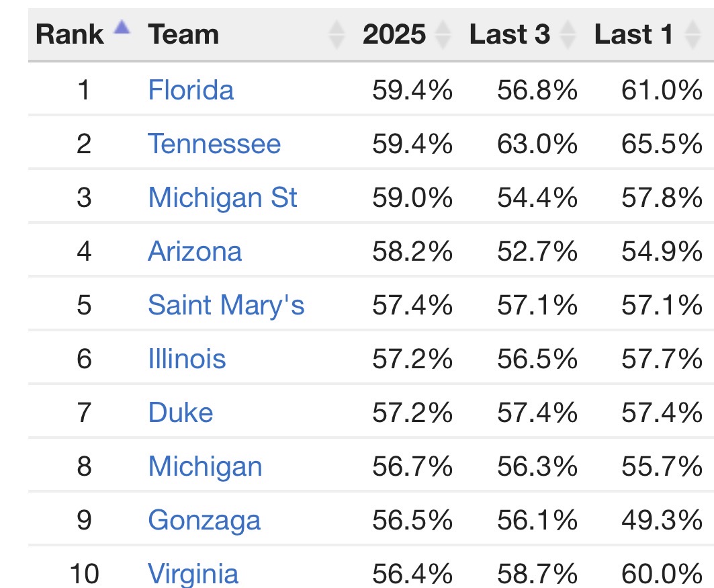Go to the Arizona team page

[195, 251]
